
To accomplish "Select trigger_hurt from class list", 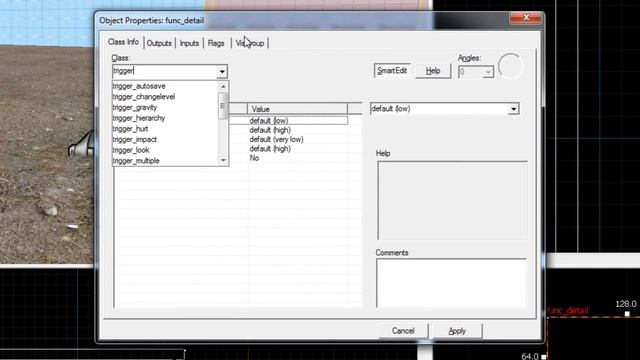I will pyautogui.click(x=130, y=129).
